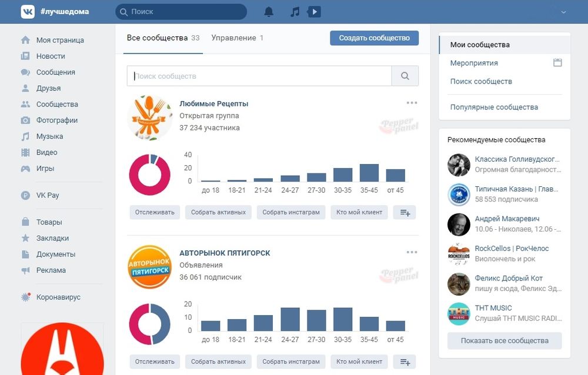Viewport: 588px width, 375px height.
Task: Click the ТНТ MUSIC avatar
Action: tap(459, 313)
